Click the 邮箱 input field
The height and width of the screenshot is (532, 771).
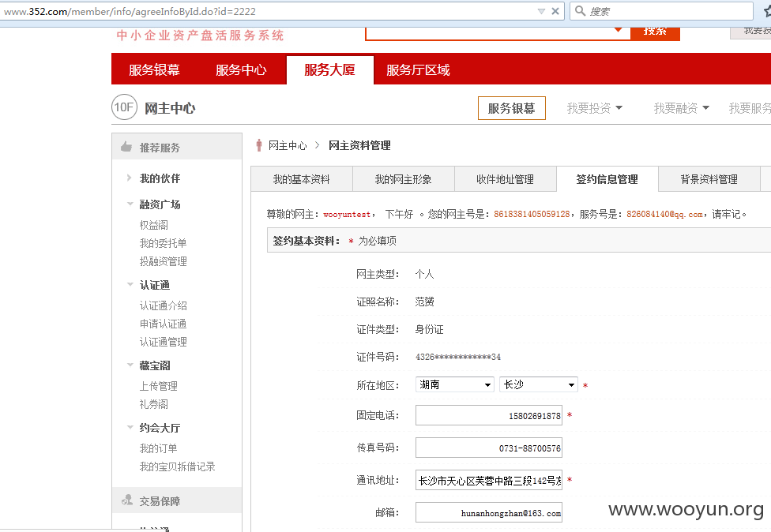tap(489, 513)
